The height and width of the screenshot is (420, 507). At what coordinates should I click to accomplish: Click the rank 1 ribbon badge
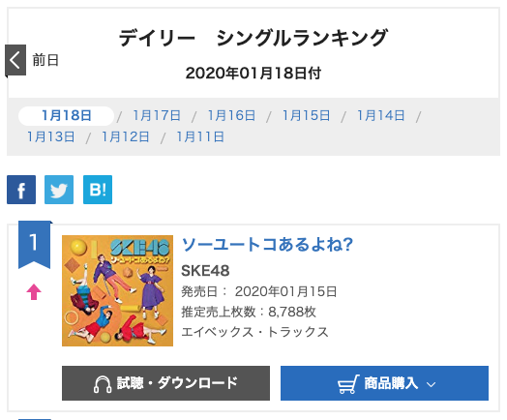(34, 245)
